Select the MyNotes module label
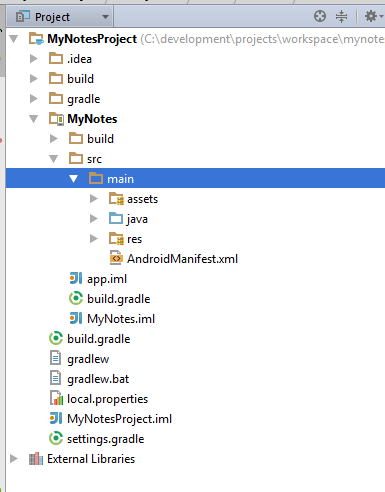The image size is (385, 492). [92, 119]
